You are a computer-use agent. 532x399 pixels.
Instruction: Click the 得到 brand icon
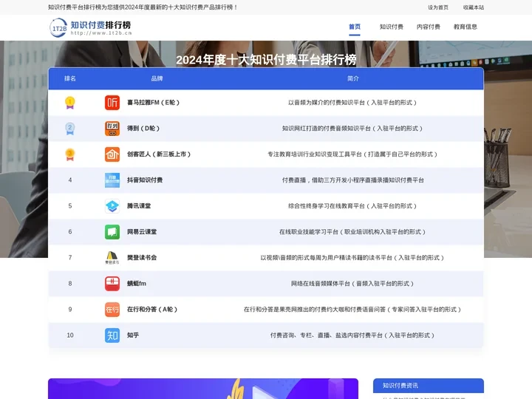112,129
